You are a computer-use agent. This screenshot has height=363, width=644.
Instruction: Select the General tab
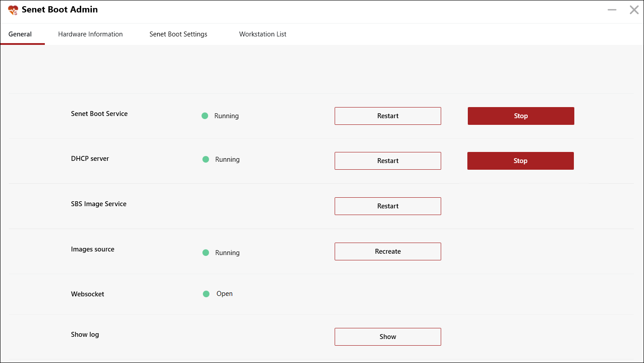coord(20,34)
